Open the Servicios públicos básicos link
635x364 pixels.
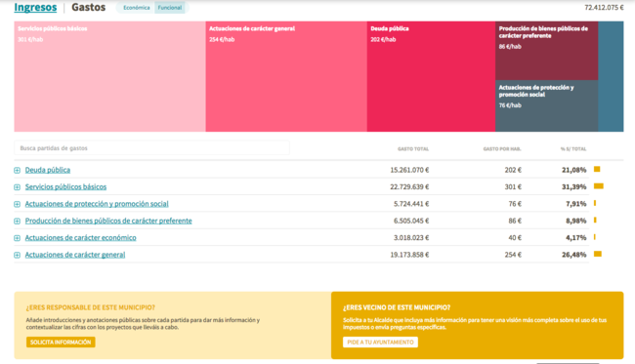click(x=65, y=186)
